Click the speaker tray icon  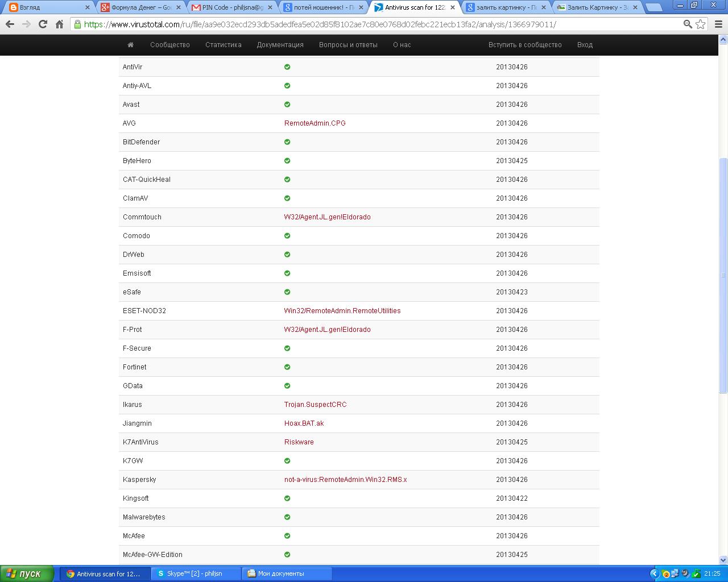click(685, 574)
